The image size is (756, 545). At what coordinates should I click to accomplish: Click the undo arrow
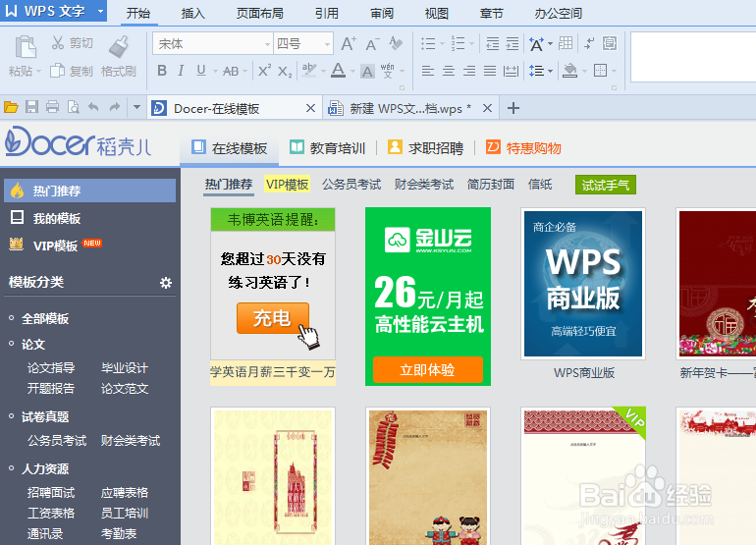(93, 107)
